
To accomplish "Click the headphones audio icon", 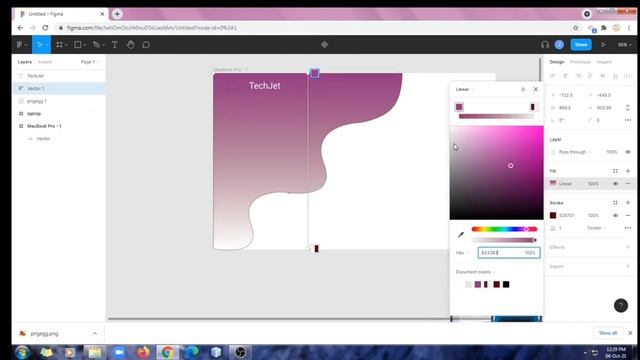I will (545, 44).
